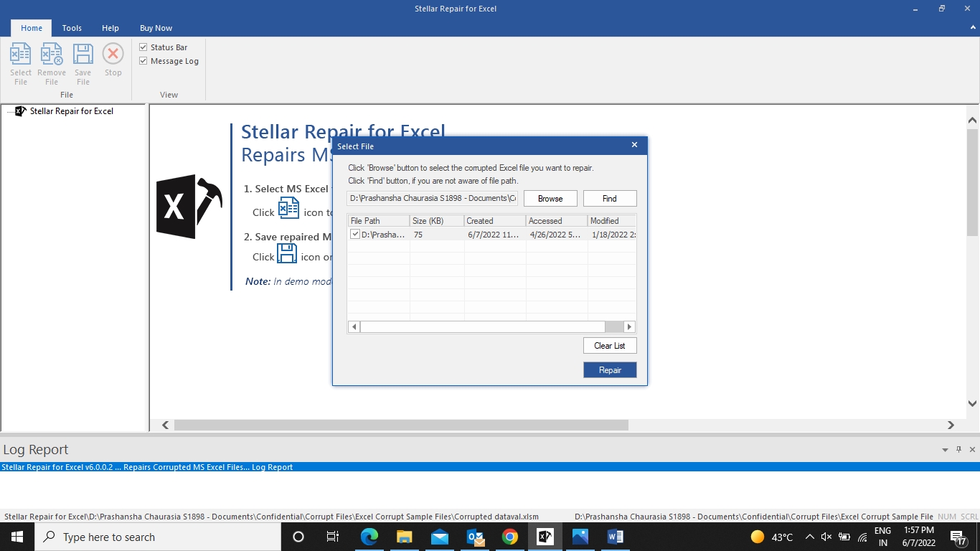Open the Help ribbon tab

click(110, 28)
